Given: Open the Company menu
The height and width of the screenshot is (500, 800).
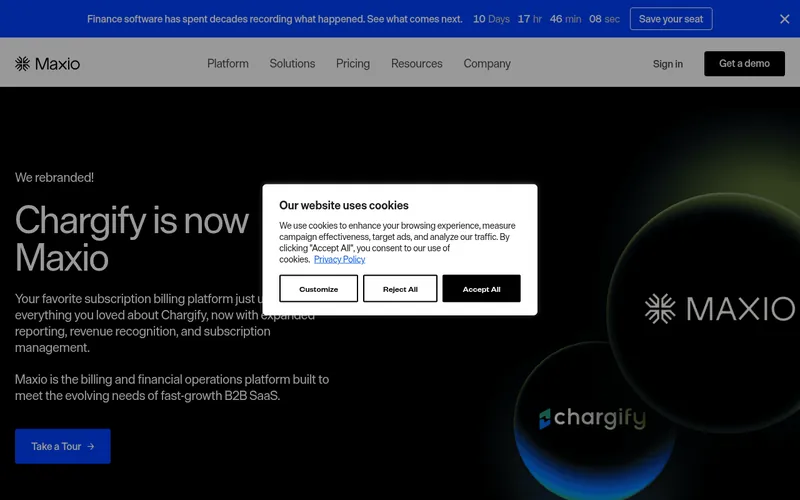Looking at the screenshot, I should (x=487, y=64).
